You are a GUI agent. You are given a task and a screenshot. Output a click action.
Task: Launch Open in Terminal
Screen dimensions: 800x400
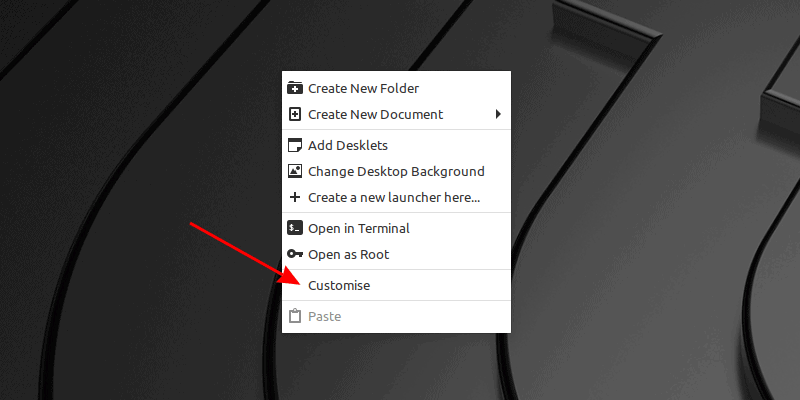click(359, 228)
